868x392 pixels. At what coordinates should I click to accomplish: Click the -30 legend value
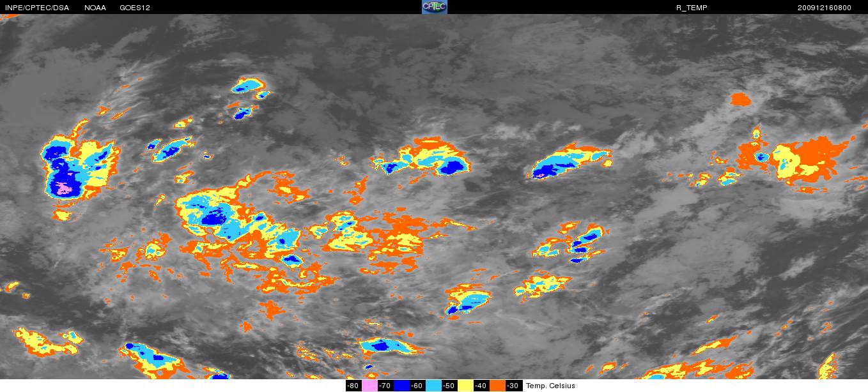[513, 386]
